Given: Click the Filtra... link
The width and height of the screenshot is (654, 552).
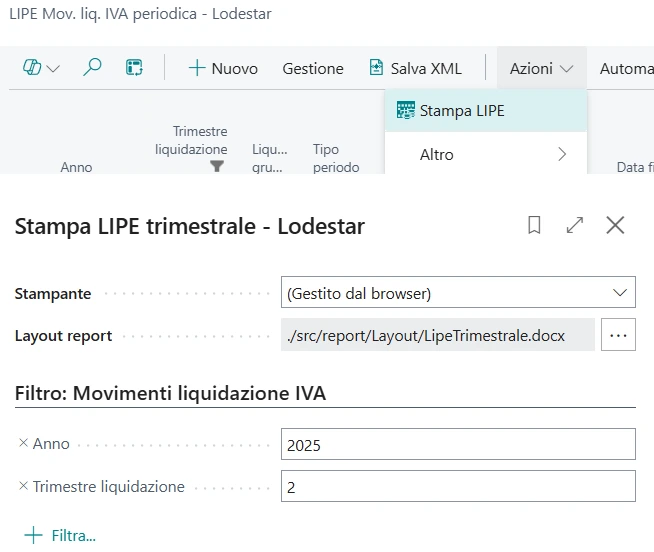Looking at the screenshot, I should pos(74,535).
